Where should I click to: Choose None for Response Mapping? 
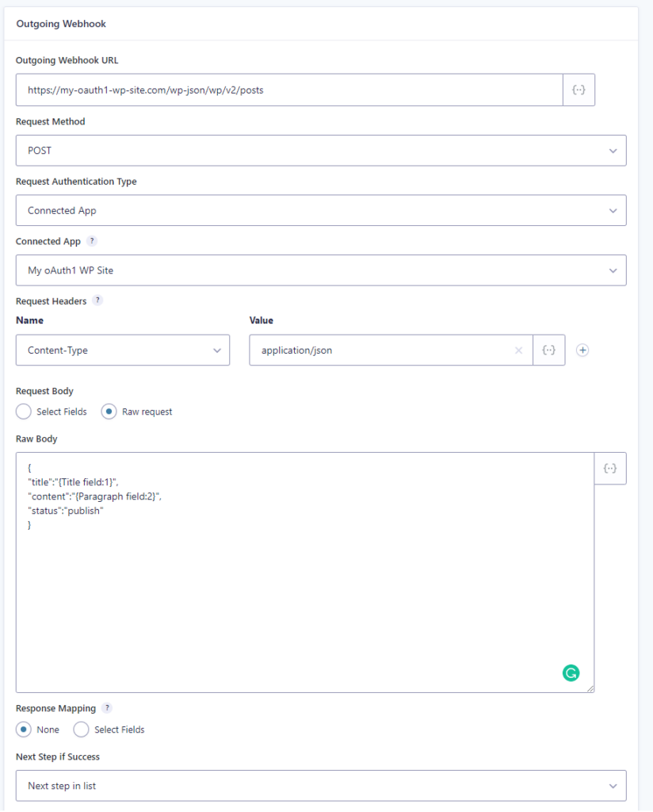(24, 730)
